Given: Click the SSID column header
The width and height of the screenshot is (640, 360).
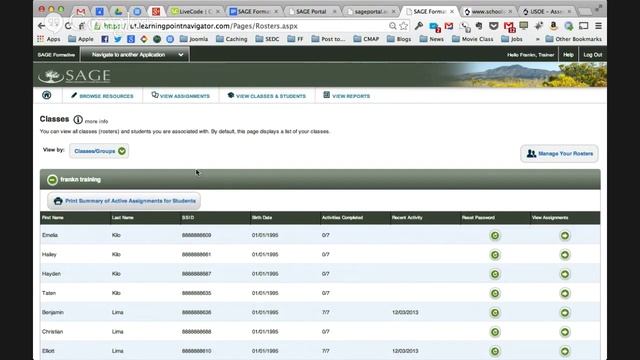Looking at the screenshot, I should click(x=188, y=218).
